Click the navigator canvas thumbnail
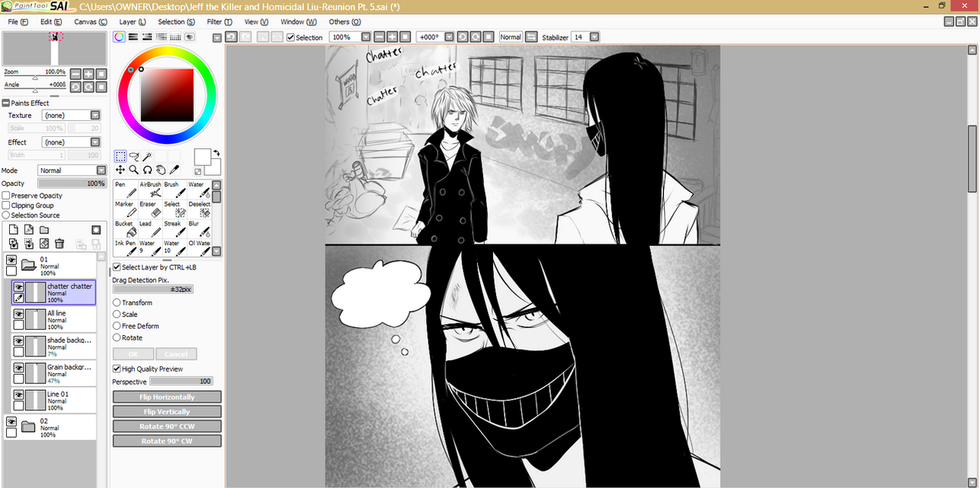The image size is (980, 488). click(x=54, y=48)
